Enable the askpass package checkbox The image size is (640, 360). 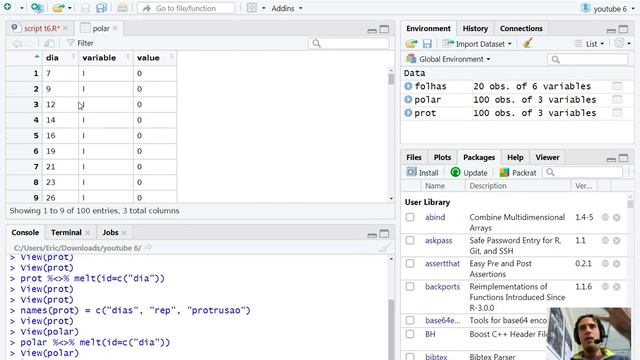pyautogui.click(x=410, y=240)
